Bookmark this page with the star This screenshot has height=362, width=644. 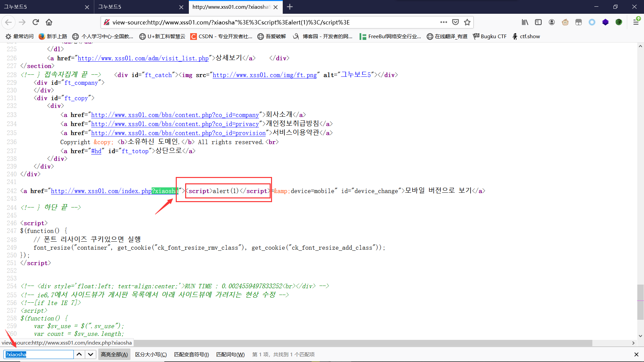pyautogui.click(x=467, y=22)
